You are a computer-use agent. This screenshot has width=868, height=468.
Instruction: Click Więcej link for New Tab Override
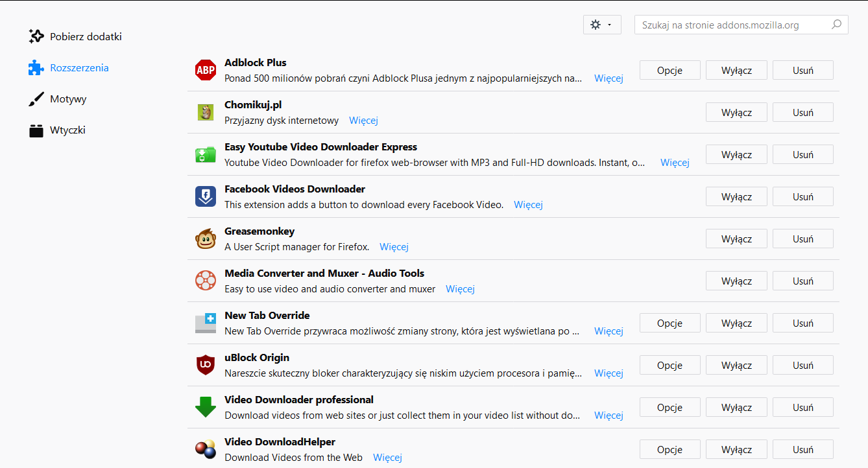pos(609,331)
